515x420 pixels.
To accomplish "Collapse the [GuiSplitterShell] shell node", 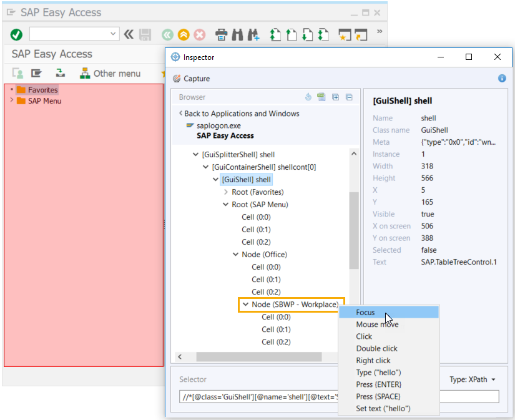I will (195, 154).
